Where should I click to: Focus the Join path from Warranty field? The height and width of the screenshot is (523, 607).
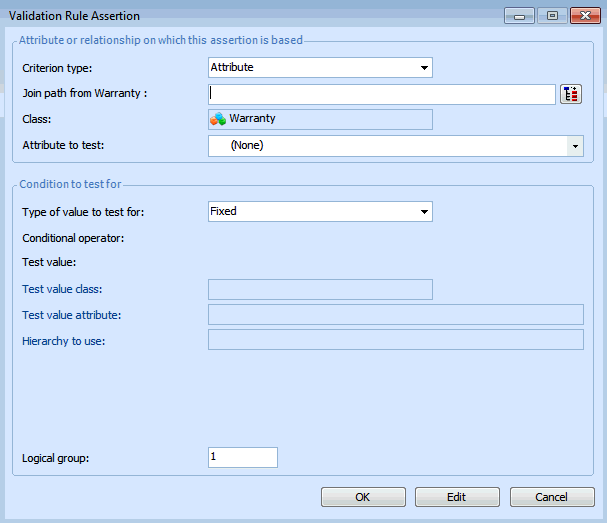(381, 94)
